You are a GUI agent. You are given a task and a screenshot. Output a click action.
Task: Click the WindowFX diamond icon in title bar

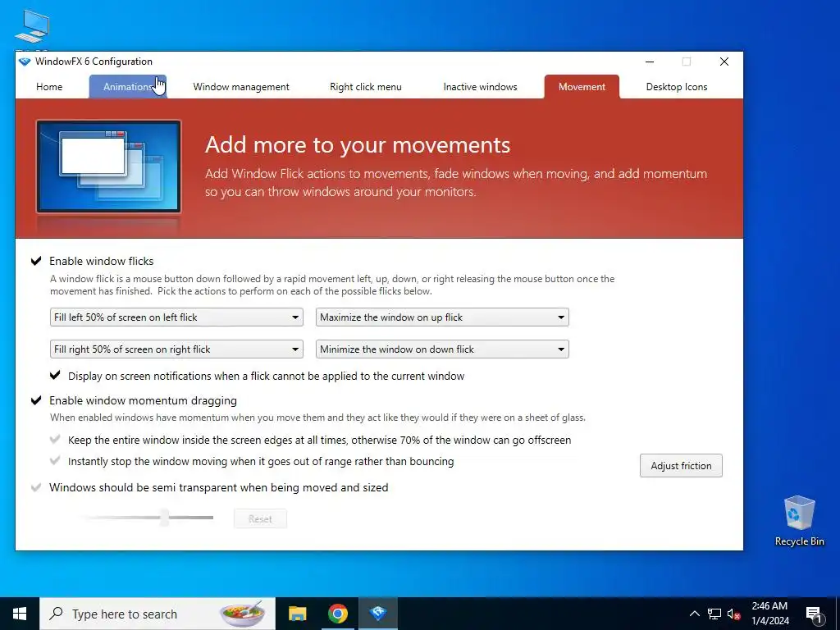[x=25, y=62]
